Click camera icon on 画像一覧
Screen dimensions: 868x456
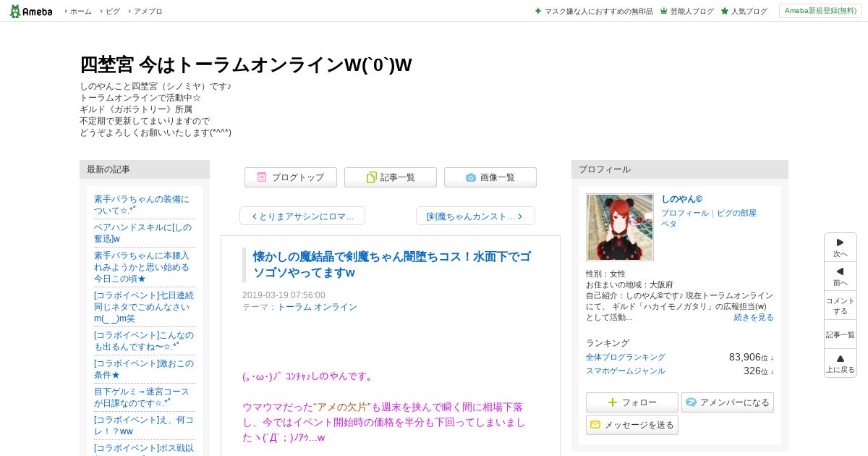click(x=471, y=177)
